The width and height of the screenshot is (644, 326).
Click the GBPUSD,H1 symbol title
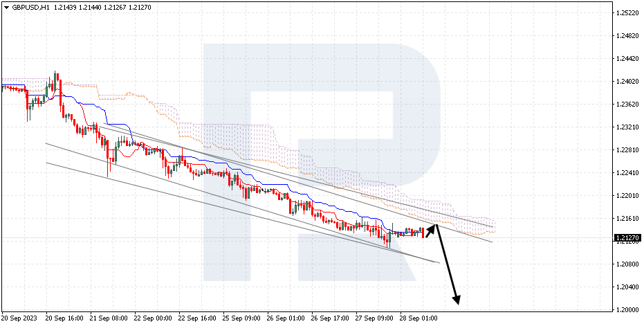[30, 8]
